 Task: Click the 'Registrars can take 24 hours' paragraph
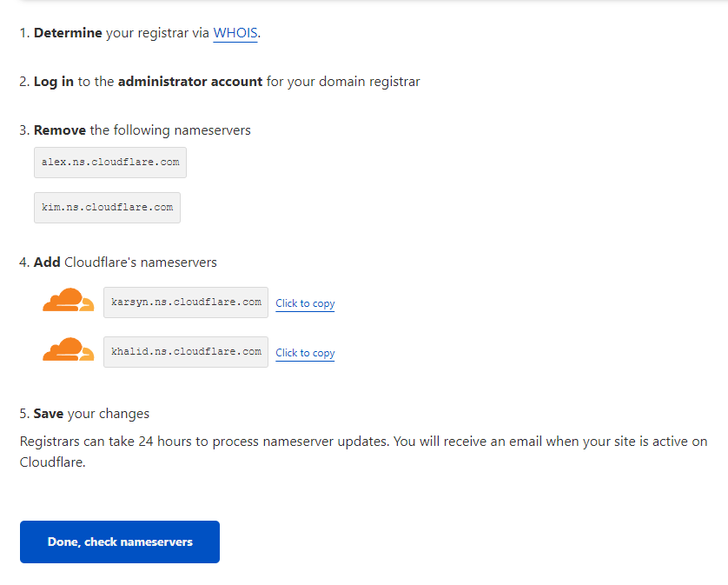click(363, 452)
